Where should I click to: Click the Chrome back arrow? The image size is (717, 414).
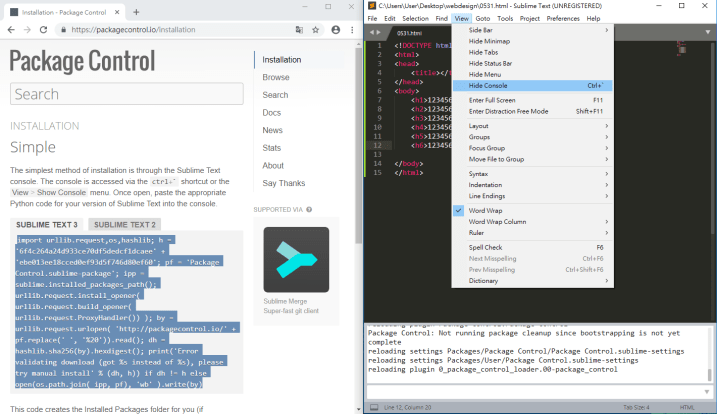[12, 30]
